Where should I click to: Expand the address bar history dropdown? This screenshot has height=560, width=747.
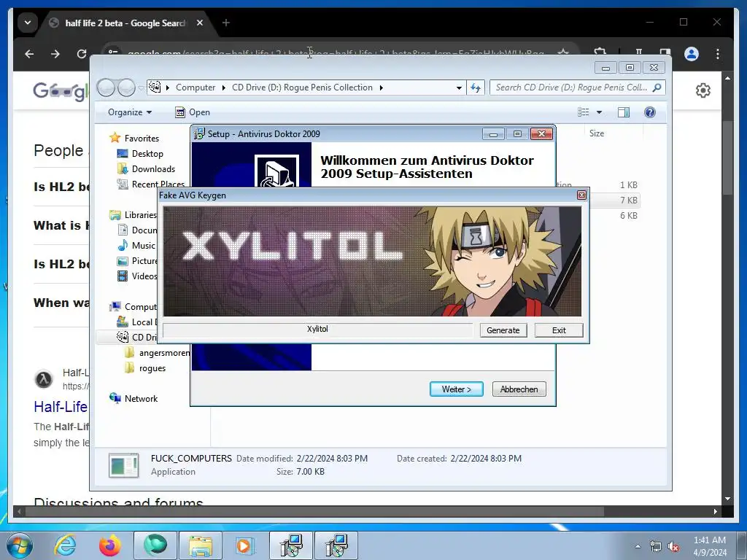click(x=459, y=87)
